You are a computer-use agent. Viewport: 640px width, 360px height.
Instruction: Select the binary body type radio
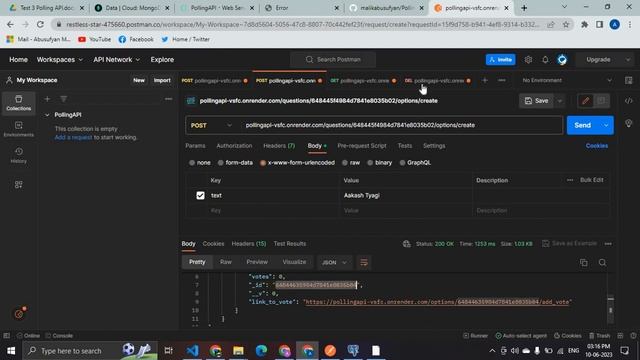pyautogui.click(x=370, y=162)
